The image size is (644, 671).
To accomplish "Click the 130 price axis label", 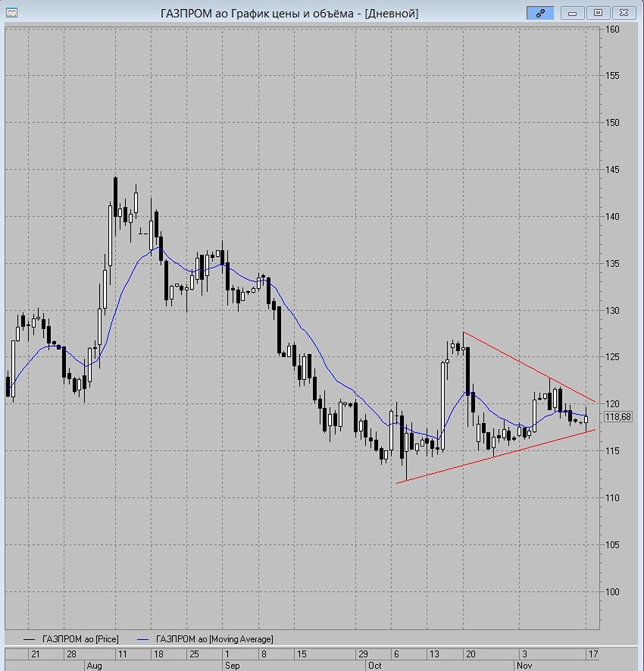I will [x=612, y=311].
